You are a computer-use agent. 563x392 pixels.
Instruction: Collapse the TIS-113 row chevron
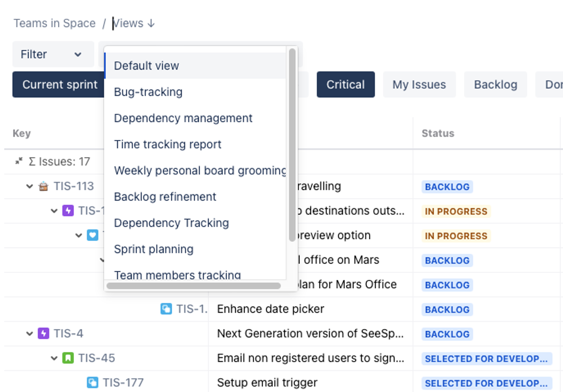30,186
